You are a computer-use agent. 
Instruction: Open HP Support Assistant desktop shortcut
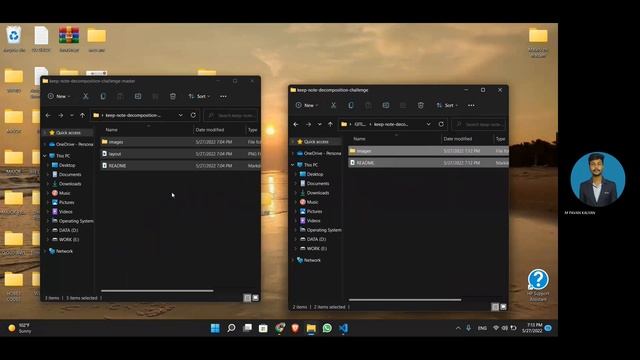tap(538, 285)
